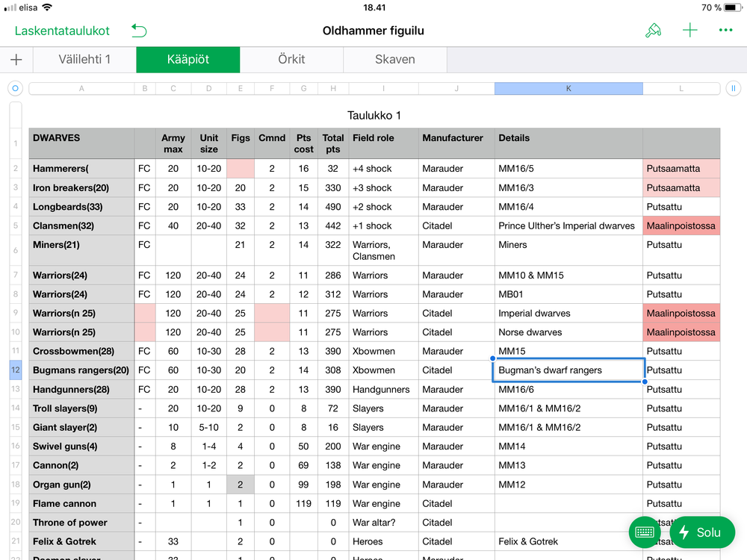Select the Army max header cell
Image resolution: width=747 pixels, height=560 pixels.
[173, 143]
